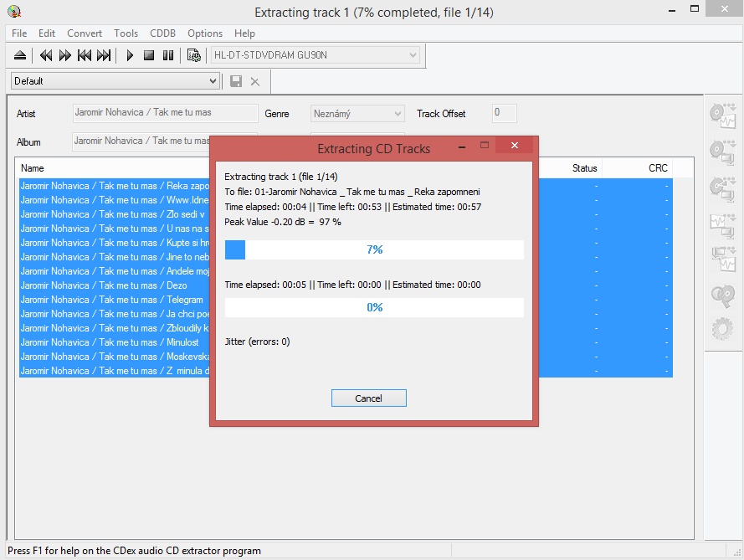
Task: Jump to previous track icon
Action: pyautogui.click(x=85, y=55)
